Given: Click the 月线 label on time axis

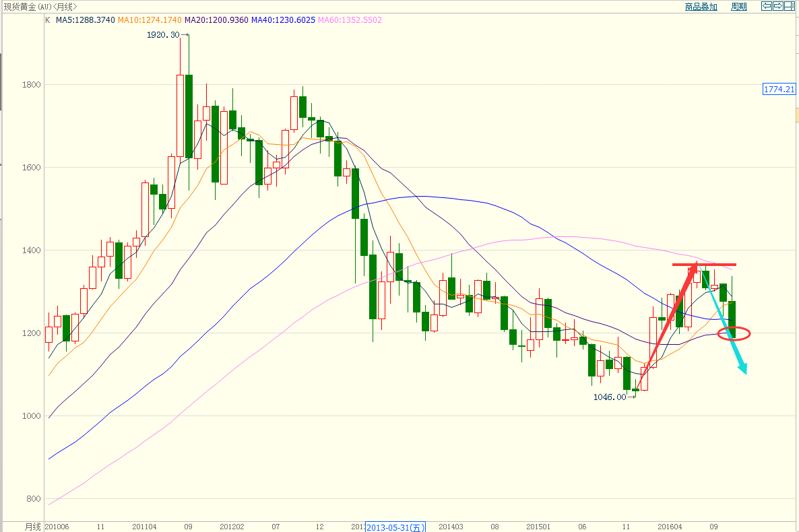Looking at the screenshot, I should [33, 526].
